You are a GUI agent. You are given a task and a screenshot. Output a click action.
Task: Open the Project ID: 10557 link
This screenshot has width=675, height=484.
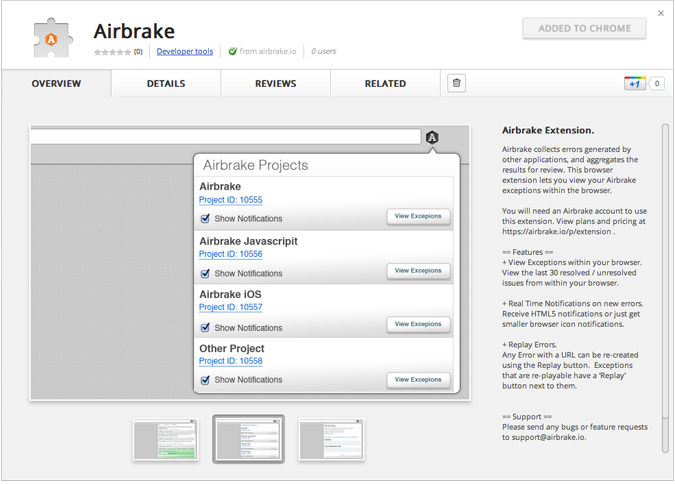(230, 307)
